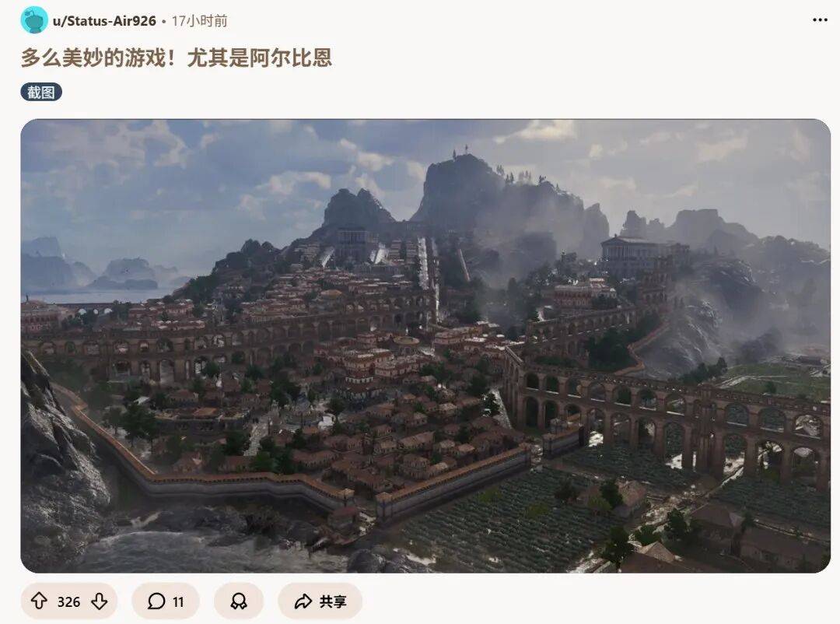The image size is (840, 624).
Task: Click the 17小时前 post timestamp
Action: point(199,21)
